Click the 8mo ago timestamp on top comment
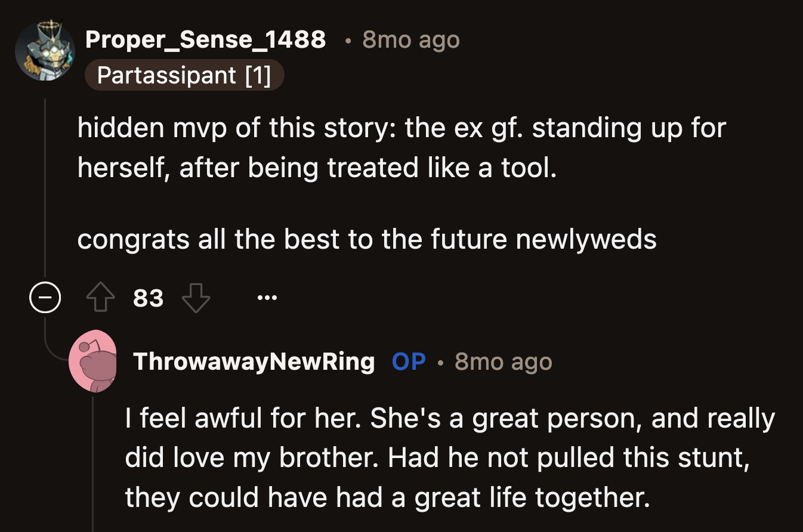This screenshot has height=532, width=803. [x=410, y=39]
